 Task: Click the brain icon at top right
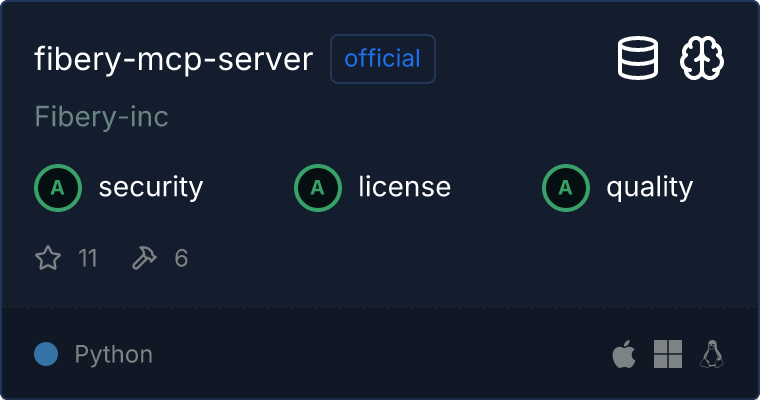click(702, 59)
